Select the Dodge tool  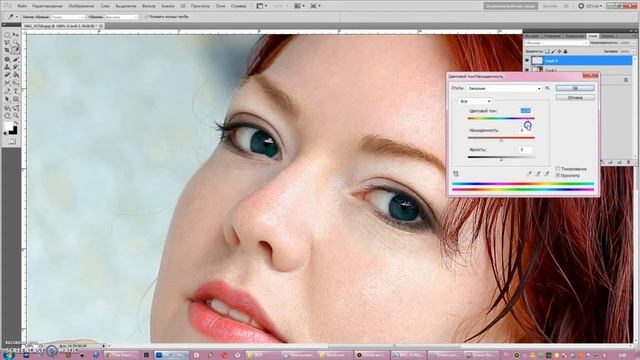16,83
